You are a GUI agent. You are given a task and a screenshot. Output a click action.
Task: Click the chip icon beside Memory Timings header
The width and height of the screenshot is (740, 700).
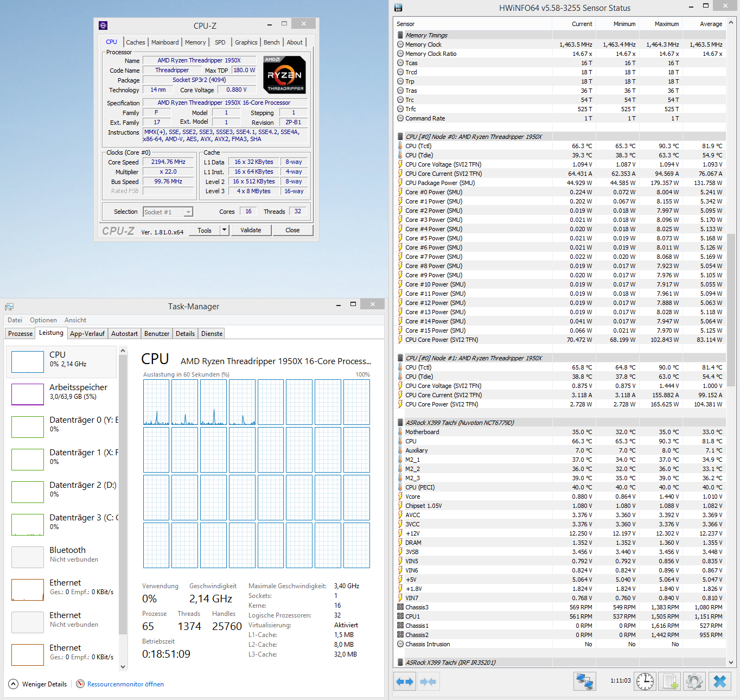pos(400,35)
